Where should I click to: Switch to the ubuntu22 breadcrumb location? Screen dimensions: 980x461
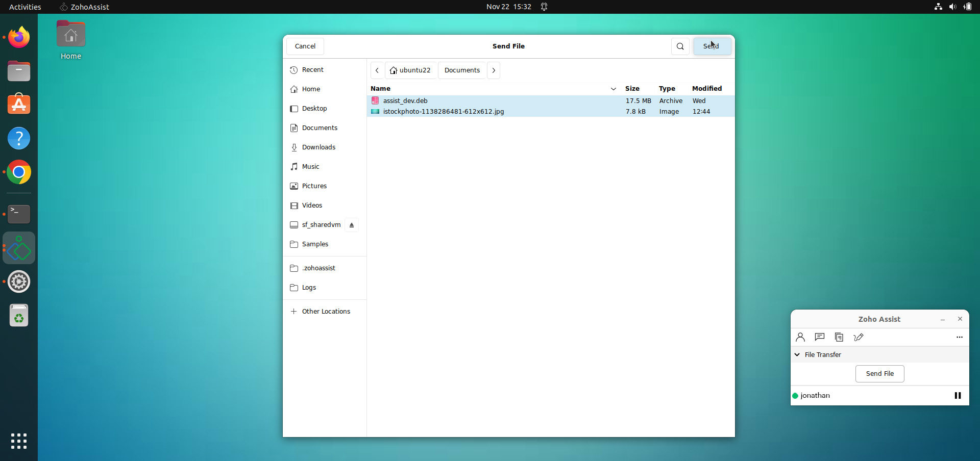pyautogui.click(x=410, y=70)
